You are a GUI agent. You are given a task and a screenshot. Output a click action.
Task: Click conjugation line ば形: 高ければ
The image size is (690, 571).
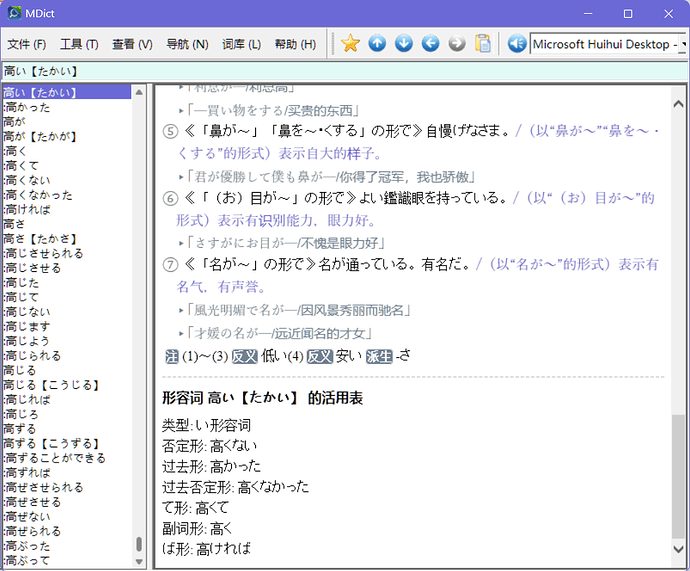(206, 549)
